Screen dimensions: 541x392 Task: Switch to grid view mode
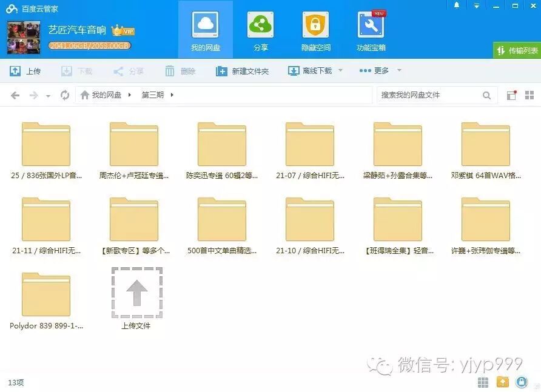click(529, 95)
